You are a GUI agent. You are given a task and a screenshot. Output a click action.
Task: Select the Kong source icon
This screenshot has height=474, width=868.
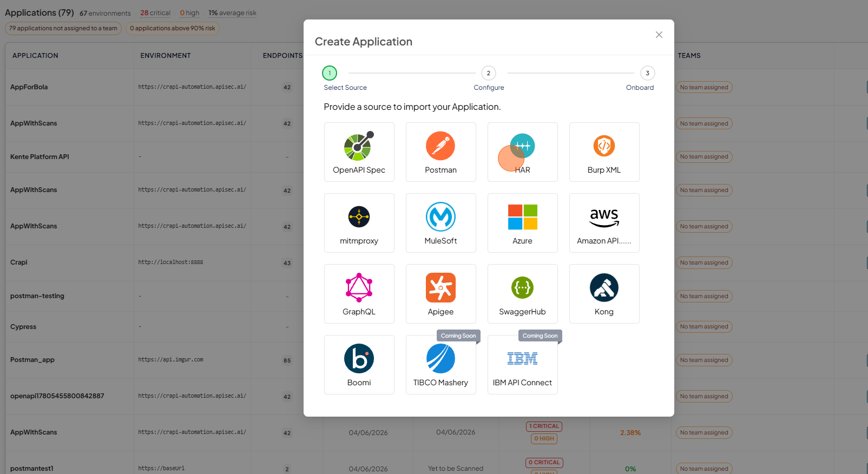click(x=604, y=287)
